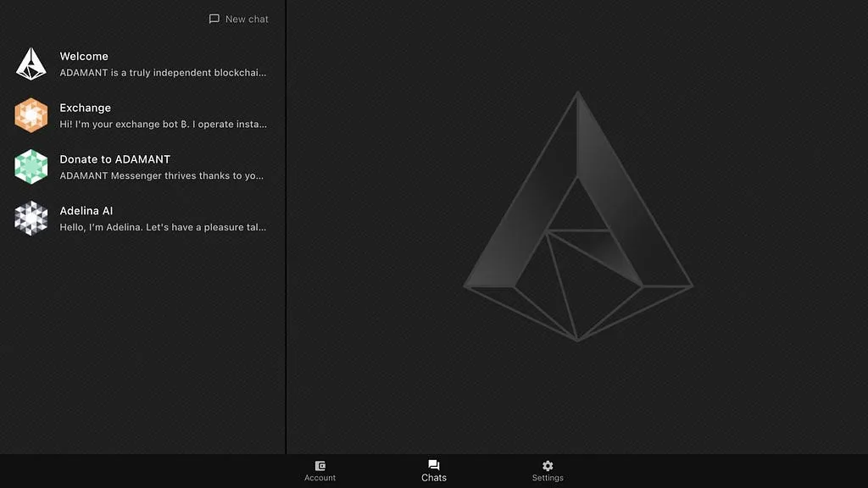Switch to the Account tab label
Image resolution: width=868 pixels, height=488 pixels.
(320, 478)
